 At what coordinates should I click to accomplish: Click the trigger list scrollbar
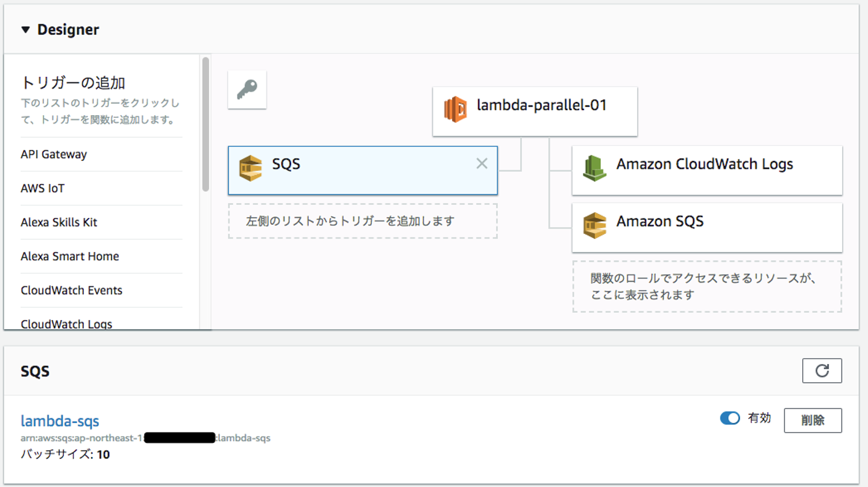click(x=206, y=124)
